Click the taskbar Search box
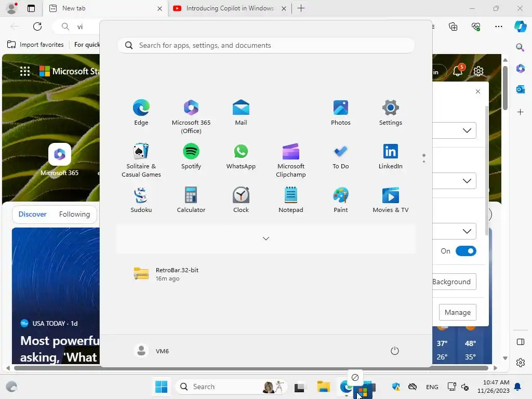Viewport: 532px width, 399px height. pos(231,387)
